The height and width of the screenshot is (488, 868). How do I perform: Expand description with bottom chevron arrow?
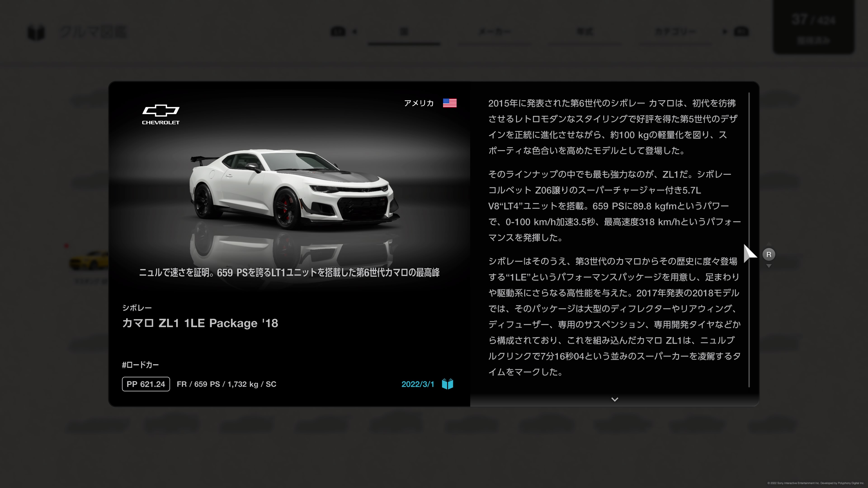tap(614, 399)
